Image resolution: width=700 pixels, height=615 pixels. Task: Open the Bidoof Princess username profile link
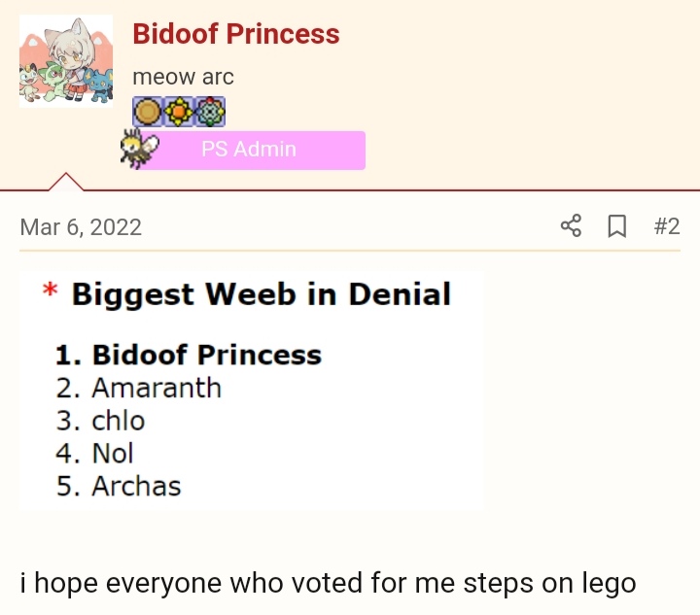pos(236,34)
